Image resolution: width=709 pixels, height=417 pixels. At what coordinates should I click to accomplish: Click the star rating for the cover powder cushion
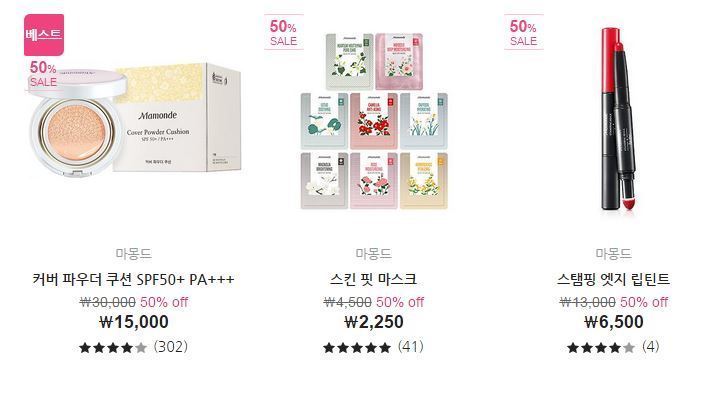point(113,348)
